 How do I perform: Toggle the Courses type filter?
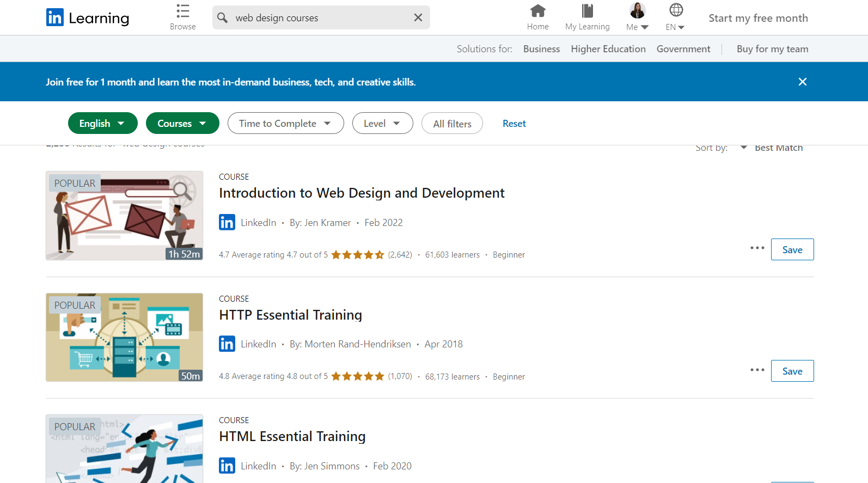[x=182, y=124]
